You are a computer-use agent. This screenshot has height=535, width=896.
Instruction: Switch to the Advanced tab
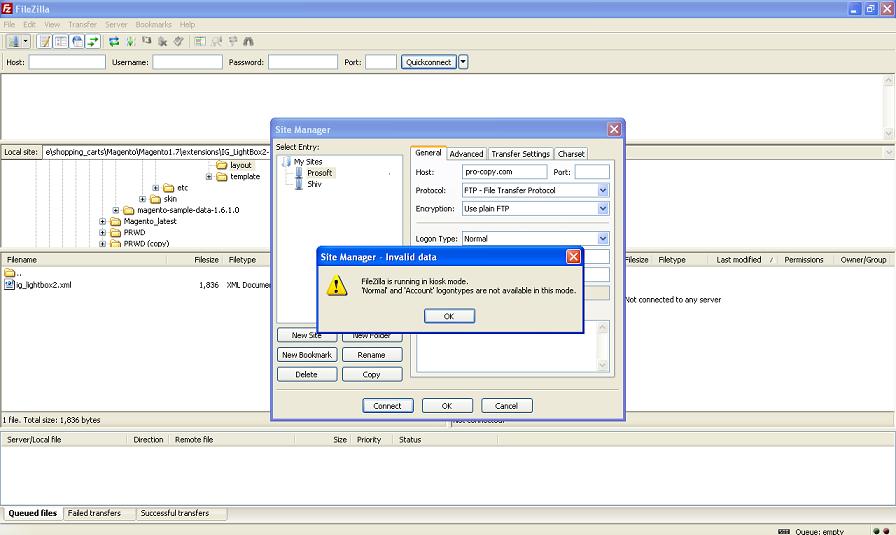click(x=466, y=154)
